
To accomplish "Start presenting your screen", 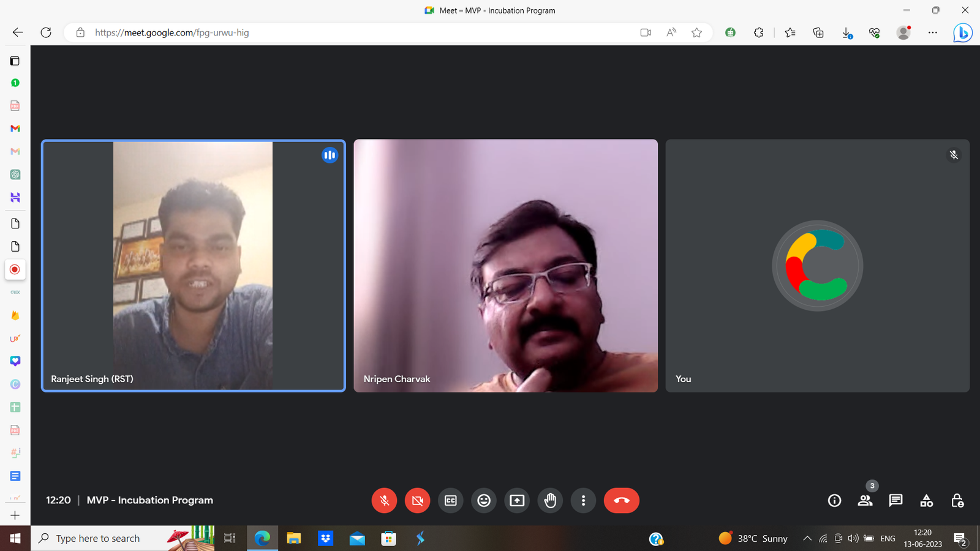I will pyautogui.click(x=517, y=500).
